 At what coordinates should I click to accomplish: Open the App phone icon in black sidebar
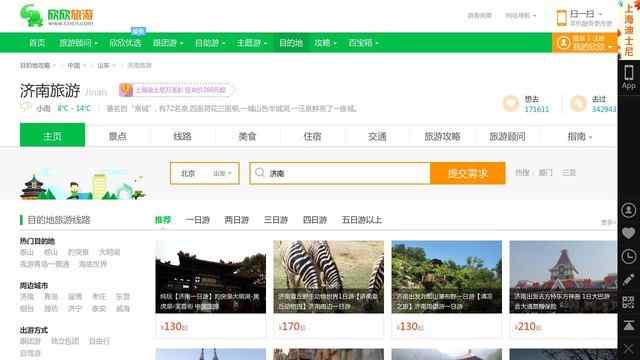(x=629, y=77)
